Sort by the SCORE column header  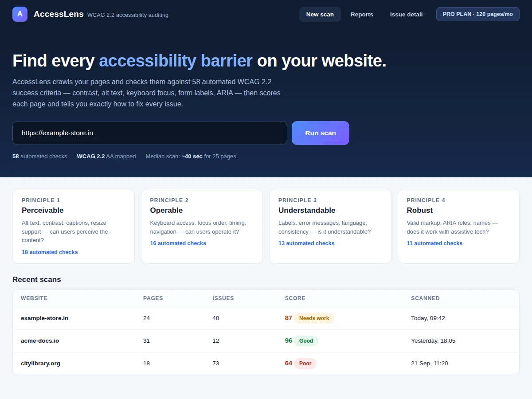295,298
